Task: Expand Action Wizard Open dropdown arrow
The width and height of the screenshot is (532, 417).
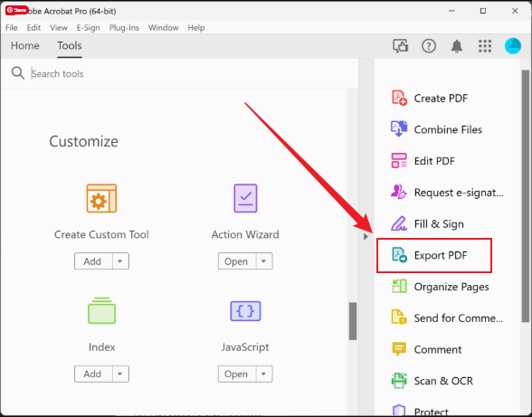Action: (264, 261)
